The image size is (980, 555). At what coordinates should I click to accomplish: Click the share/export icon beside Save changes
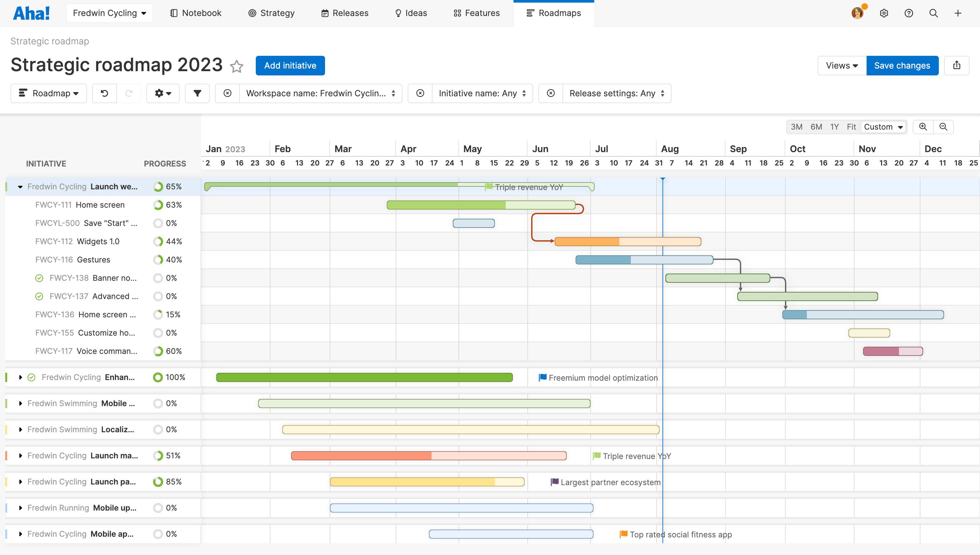coord(957,65)
